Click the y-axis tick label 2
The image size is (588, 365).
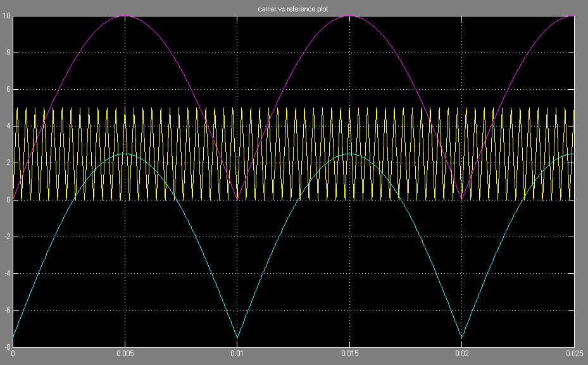tap(8, 163)
